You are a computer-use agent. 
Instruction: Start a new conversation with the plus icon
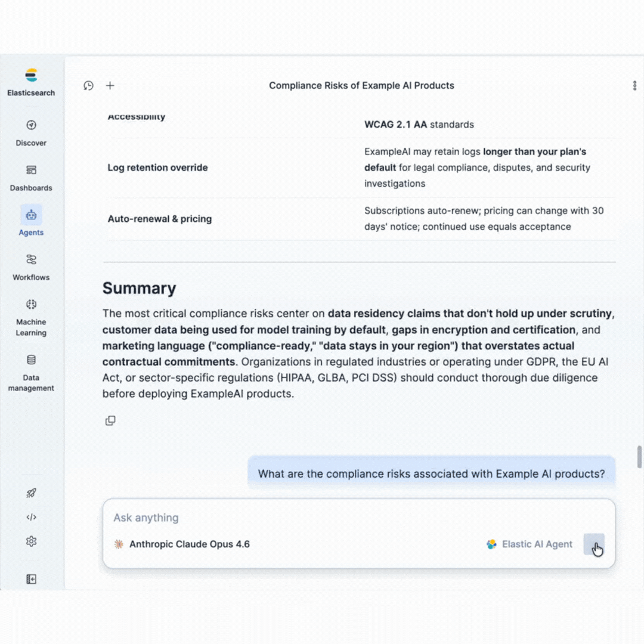click(110, 85)
